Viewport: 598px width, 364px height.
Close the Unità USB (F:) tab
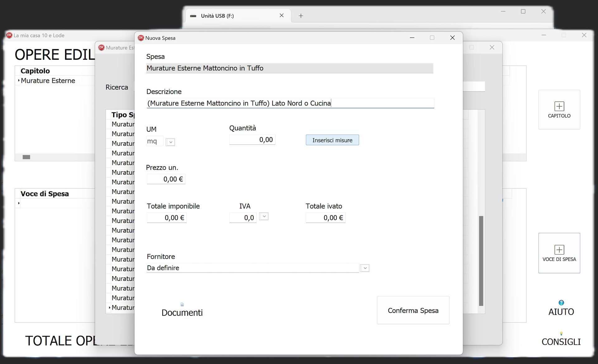tap(282, 16)
